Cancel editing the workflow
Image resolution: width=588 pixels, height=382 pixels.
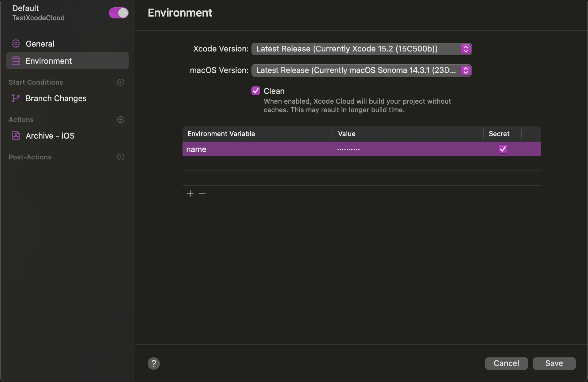[x=506, y=364]
